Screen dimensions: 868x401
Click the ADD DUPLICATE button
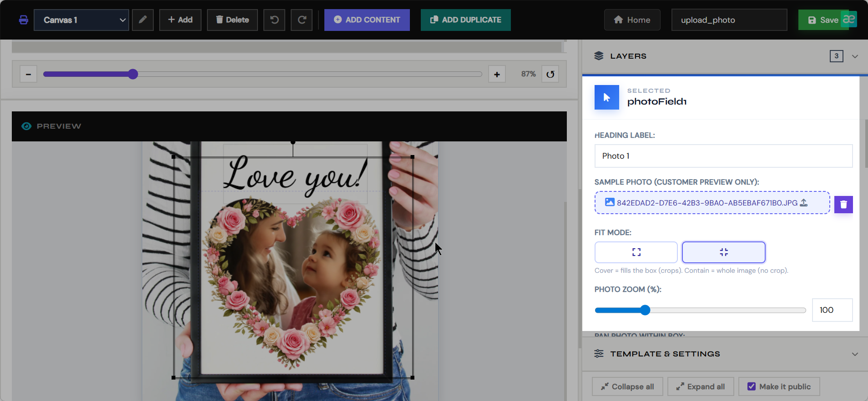point(466,20)
